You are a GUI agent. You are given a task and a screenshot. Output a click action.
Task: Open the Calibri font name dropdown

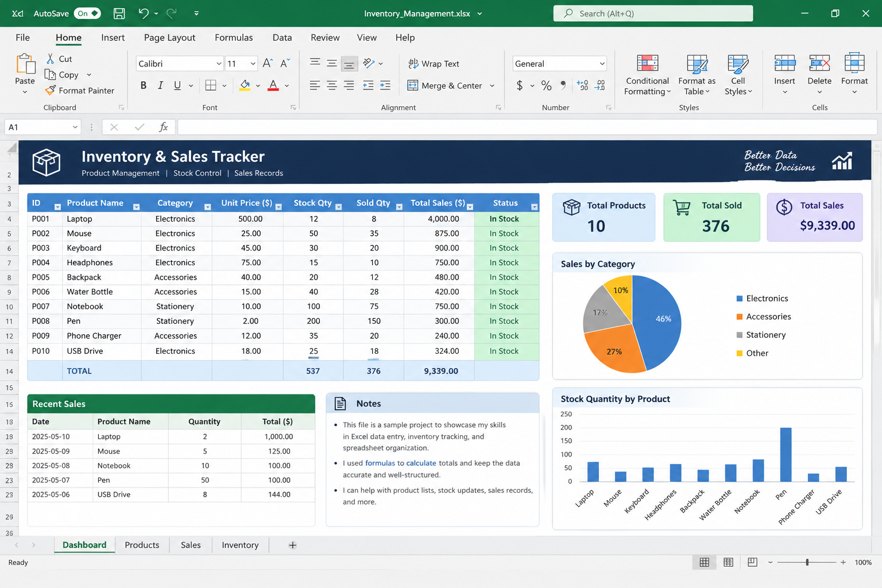click(x=219, y=64)
